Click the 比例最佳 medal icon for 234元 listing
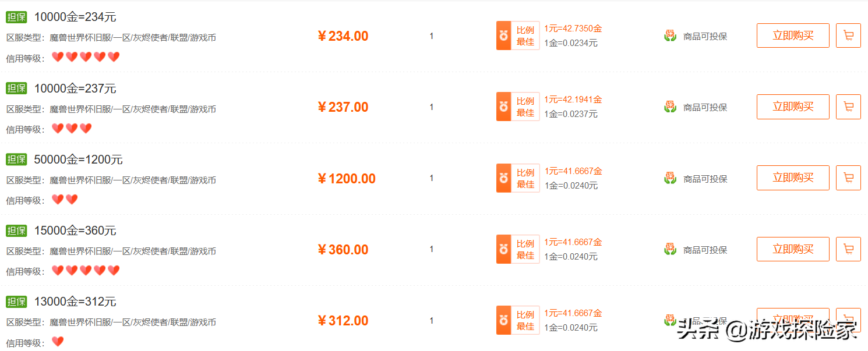868x351 pixels. click(x=503, y=36)
